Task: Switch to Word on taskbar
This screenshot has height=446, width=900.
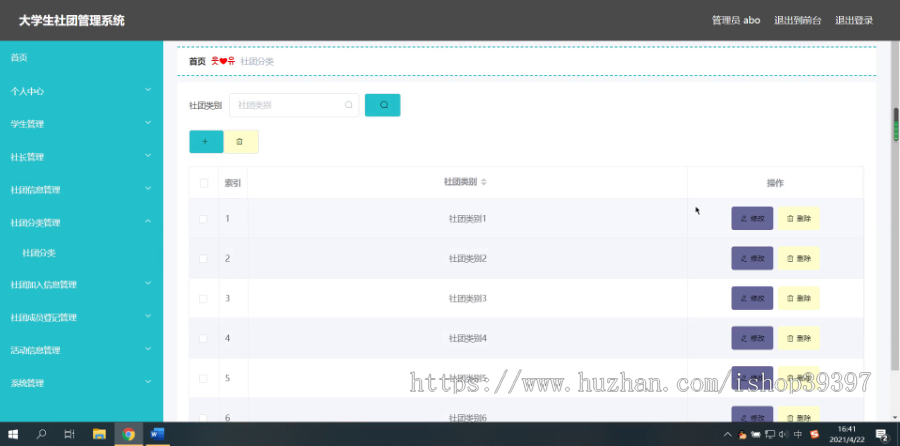Action: [157, 434]
